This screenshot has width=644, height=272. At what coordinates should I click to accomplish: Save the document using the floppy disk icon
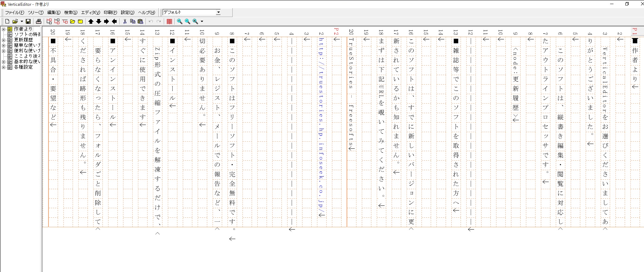pos(28,21)
